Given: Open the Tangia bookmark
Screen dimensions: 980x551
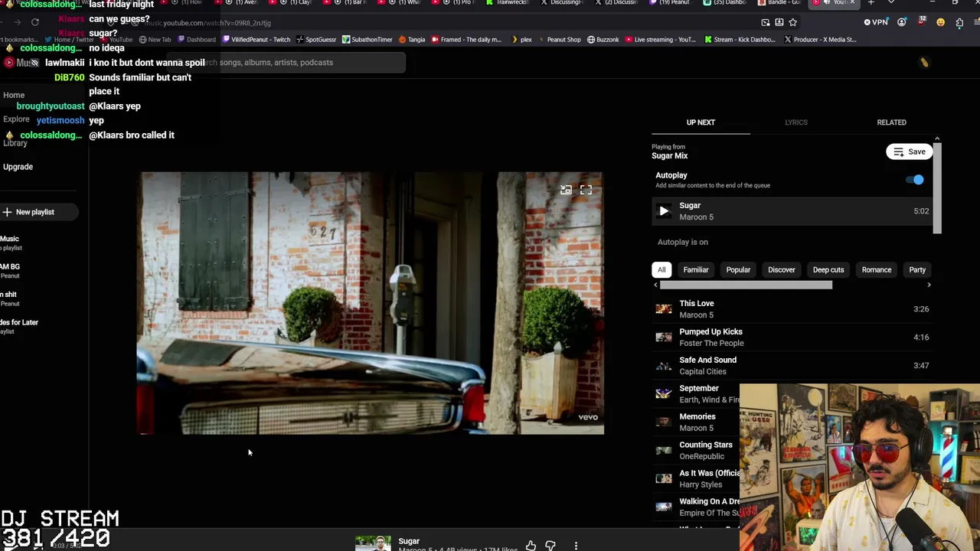Looking at the screenshot, I should [x=412, y=40].
